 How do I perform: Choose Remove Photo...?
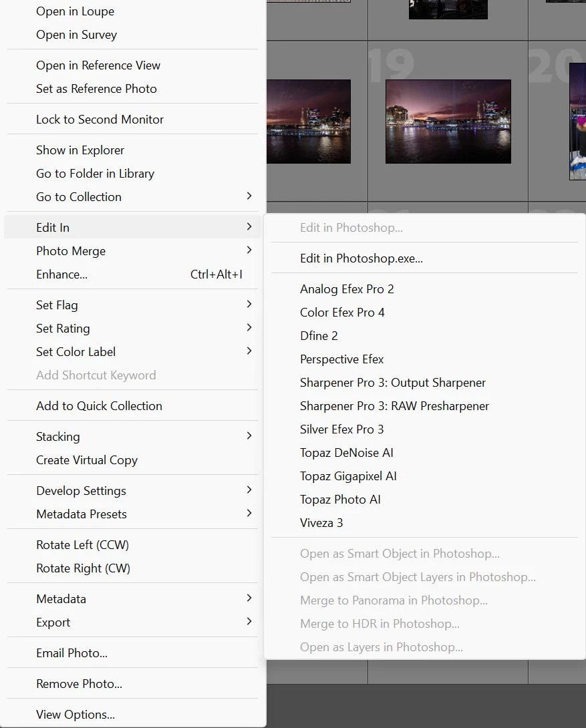(132, 683)
